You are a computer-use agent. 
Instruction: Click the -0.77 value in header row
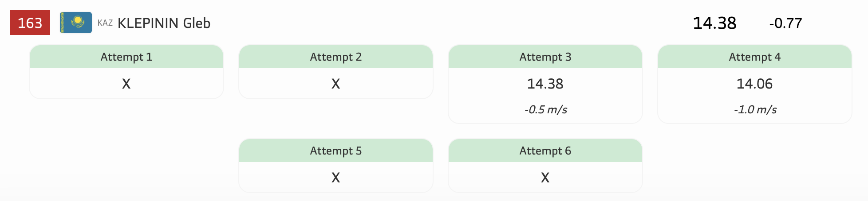tap(786, 23)
